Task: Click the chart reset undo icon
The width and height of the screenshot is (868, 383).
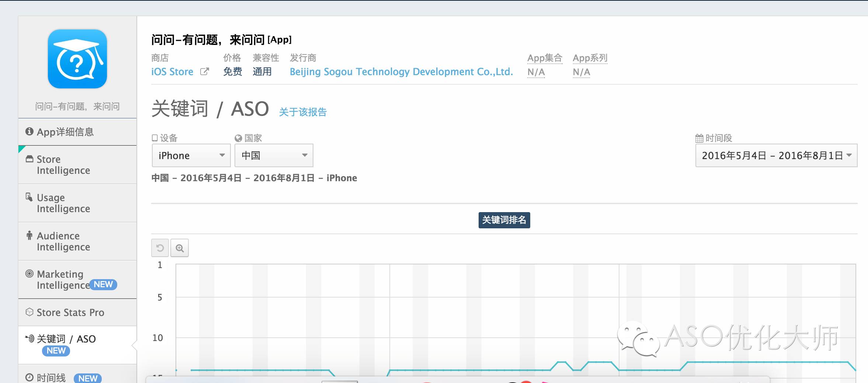Action: tap(160, 248)
